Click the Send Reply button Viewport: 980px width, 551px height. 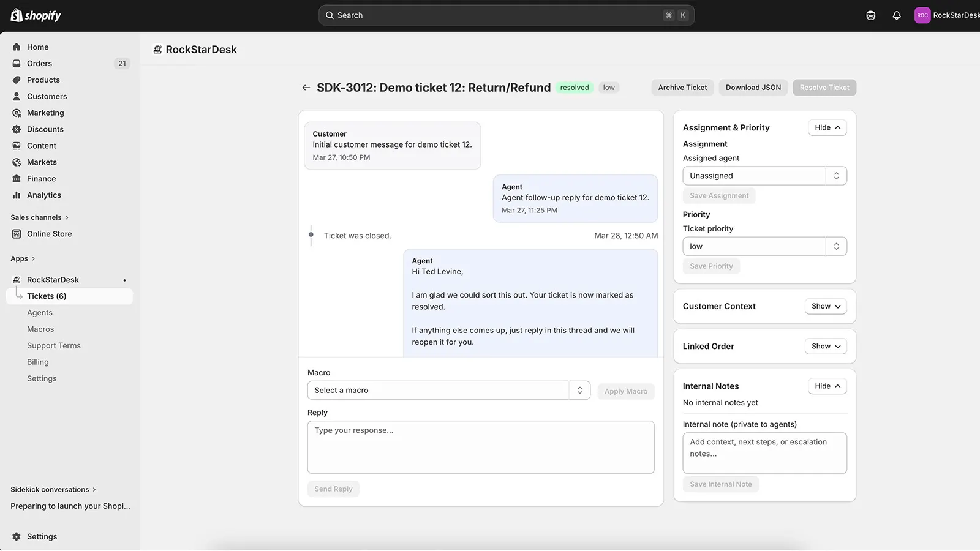pyautogui.click(x=333, y=489)
